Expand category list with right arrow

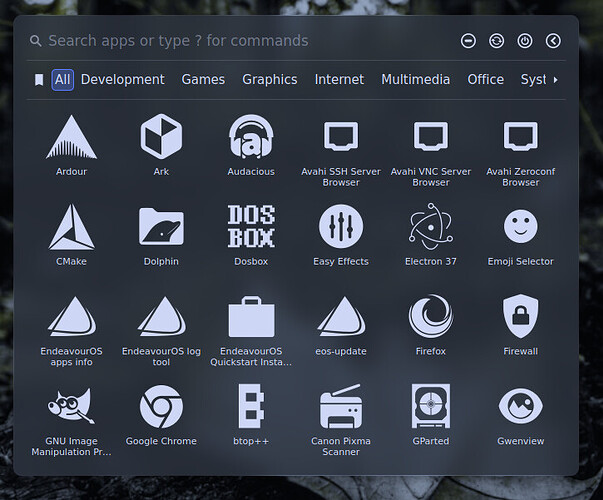point(556,80)
